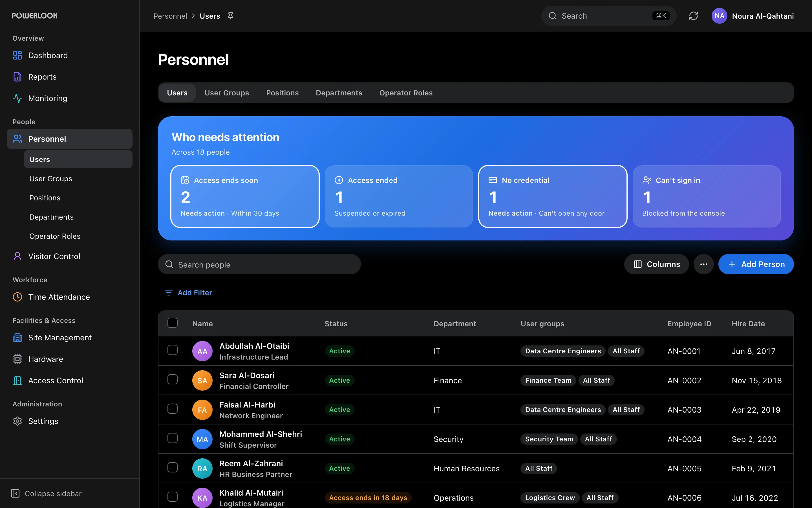Viewport: 812px width, 508px height.
Task: Open Departments in sidebar submenu
Action: tap(78, 217)
